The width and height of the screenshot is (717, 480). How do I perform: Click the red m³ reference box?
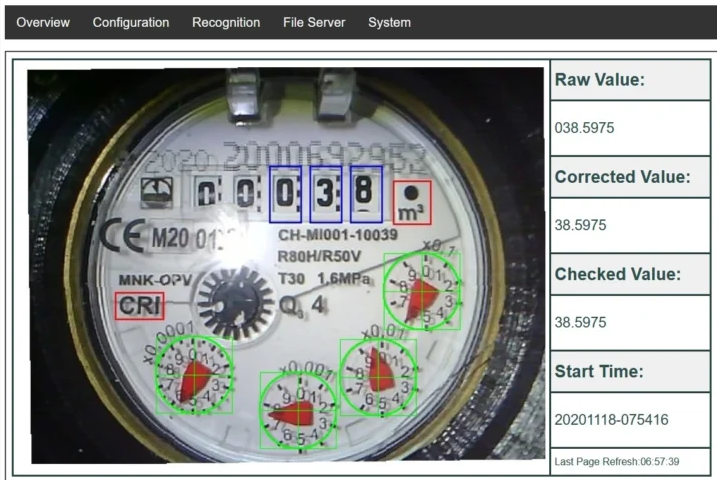pyautogui.click(x=411, y=203)
